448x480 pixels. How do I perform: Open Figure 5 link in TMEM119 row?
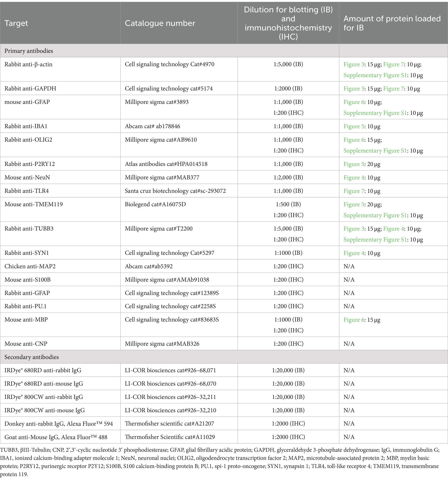pos(354,204)
